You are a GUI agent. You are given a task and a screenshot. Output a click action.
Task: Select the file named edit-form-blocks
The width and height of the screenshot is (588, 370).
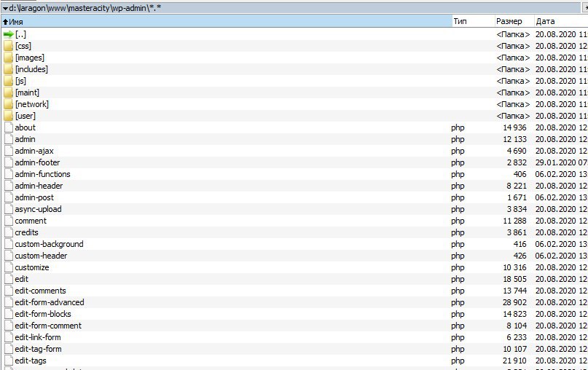point(43,314)
